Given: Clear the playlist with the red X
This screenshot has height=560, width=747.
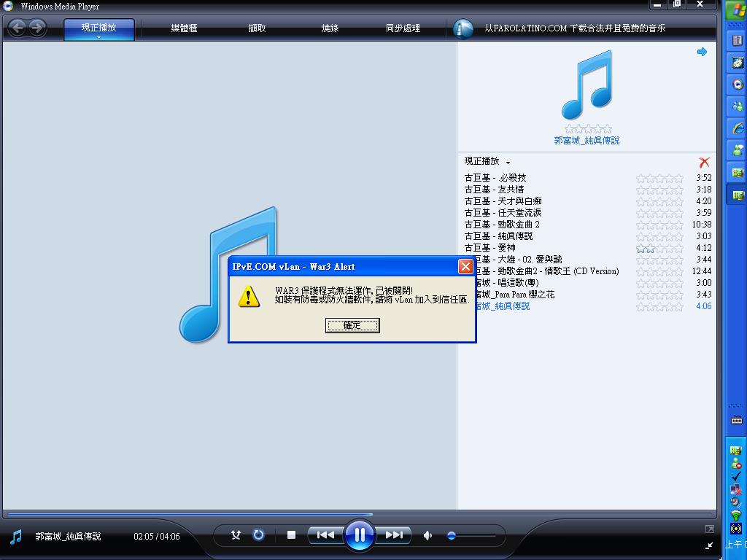Looking at the screenshot, I should coord(704,163).
